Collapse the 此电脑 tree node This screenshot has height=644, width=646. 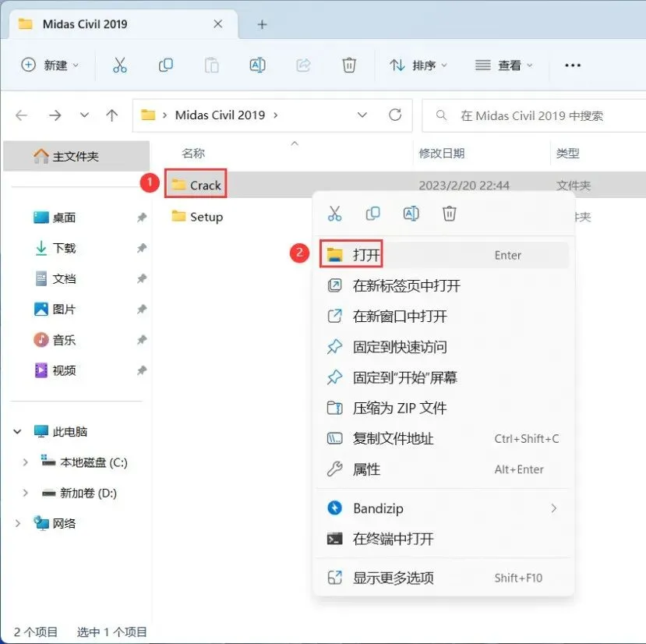[18, 432]
